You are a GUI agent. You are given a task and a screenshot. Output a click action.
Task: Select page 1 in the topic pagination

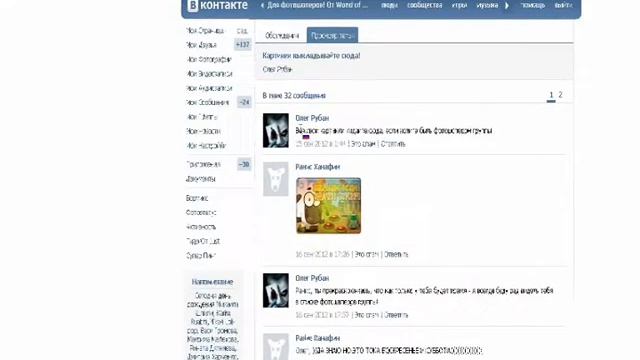551,95
